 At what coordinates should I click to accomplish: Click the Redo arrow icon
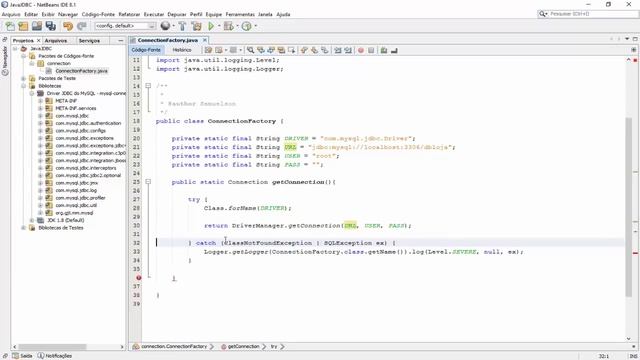coord(82,26)
